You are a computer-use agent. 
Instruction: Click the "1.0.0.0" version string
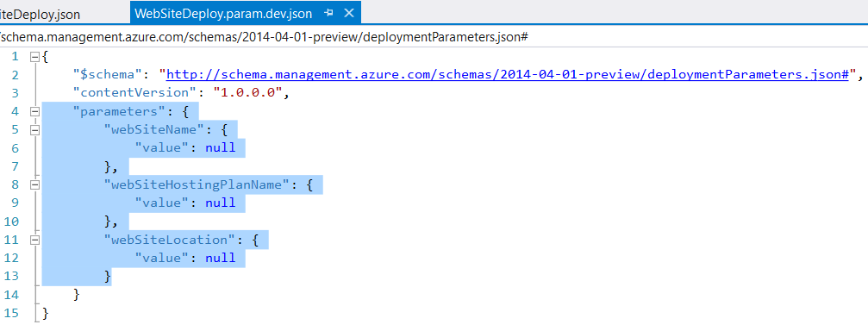click(248, 93)
